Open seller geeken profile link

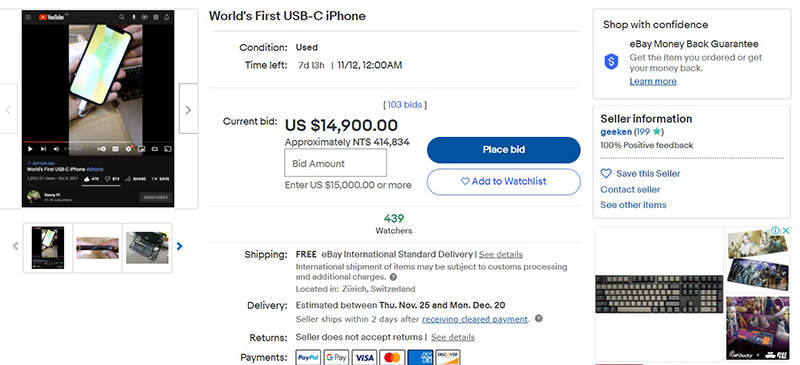coord(616,132)
